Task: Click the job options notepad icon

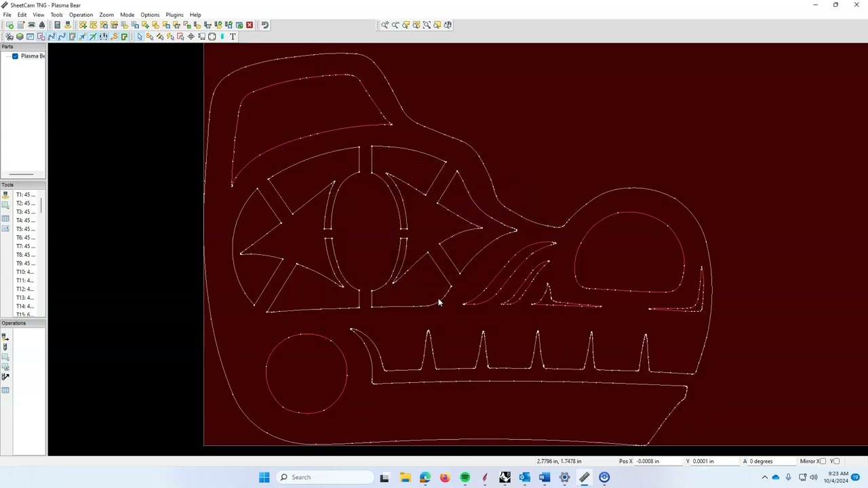Action: tap(21, 25)
